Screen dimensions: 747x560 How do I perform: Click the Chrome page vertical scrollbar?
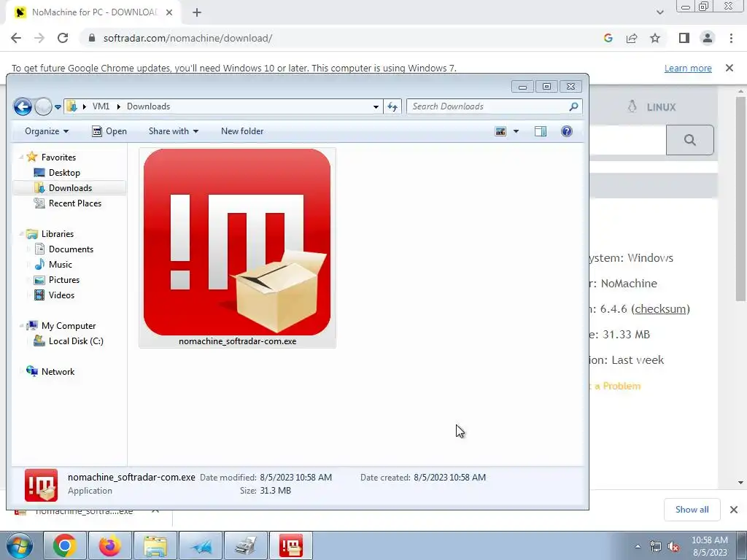point(740,199)
